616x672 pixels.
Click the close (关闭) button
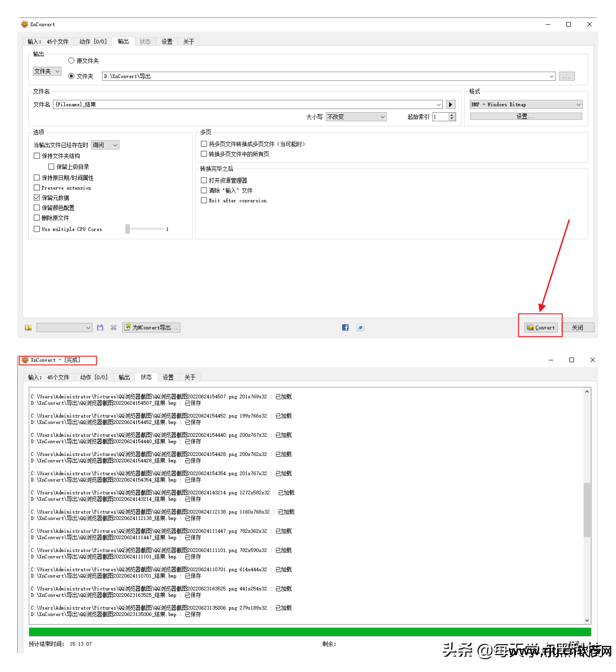(x=578, y=327)
